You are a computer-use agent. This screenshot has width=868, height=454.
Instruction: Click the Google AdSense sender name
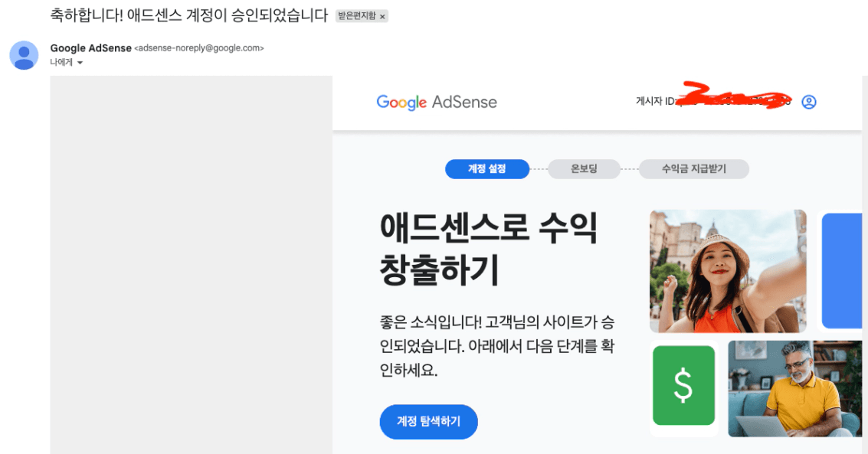(x=91, y=48)
